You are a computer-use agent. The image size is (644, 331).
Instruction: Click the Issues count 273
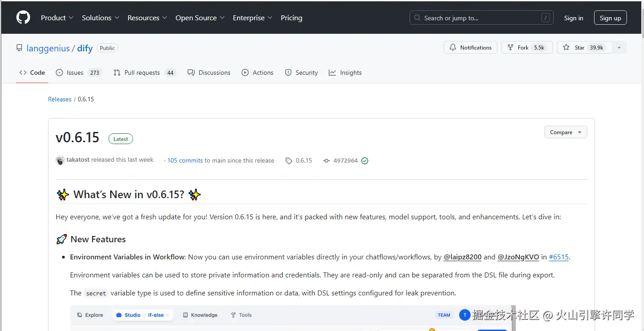point(94,73)
